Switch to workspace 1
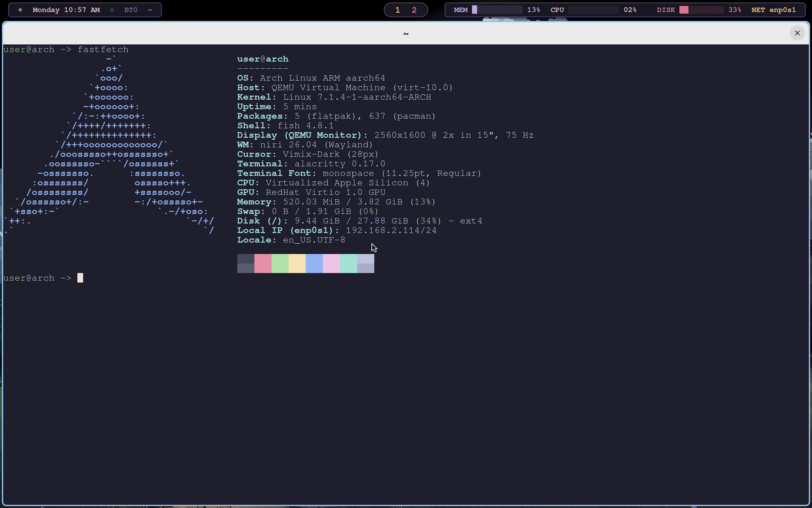 point(398,10)
